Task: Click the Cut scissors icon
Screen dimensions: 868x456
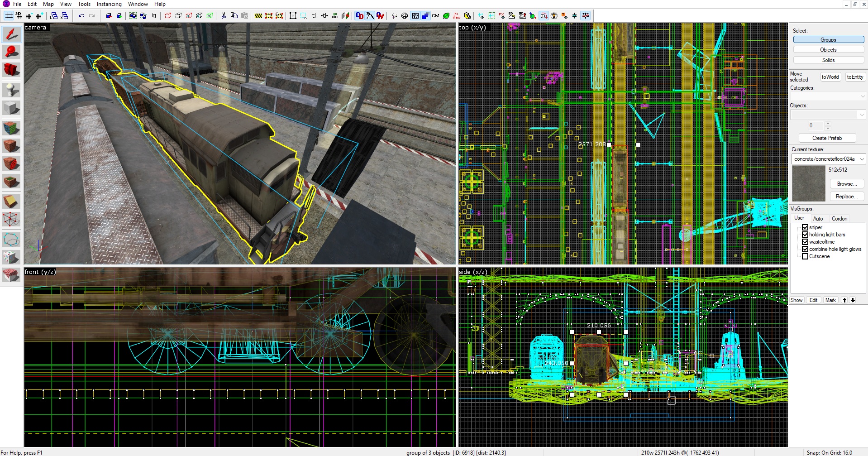Action: pyautogui.click(x=224, y=16)
